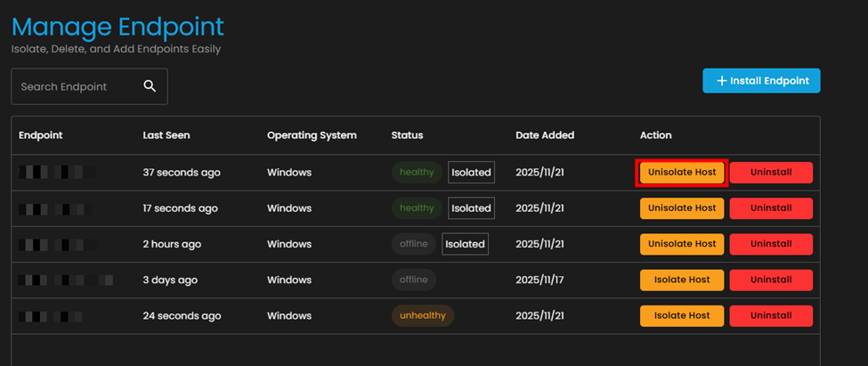Image resolution: width=868 pixels, height=366 pixels.
Task: Uninstall the endpoint seen 3 days ago
Action: click(x=771, y=280)
